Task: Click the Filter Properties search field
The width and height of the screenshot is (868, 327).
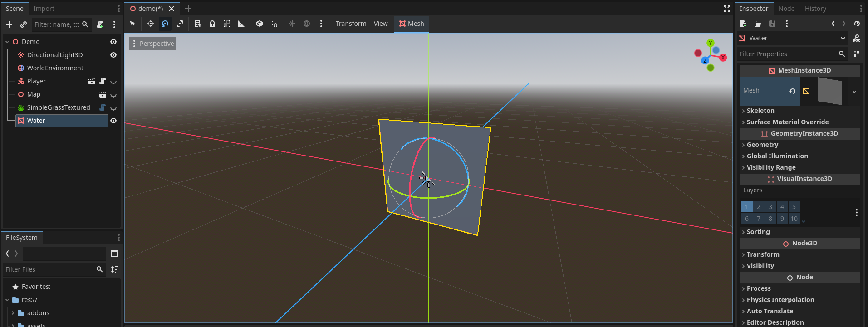Action: pos(788,54)
